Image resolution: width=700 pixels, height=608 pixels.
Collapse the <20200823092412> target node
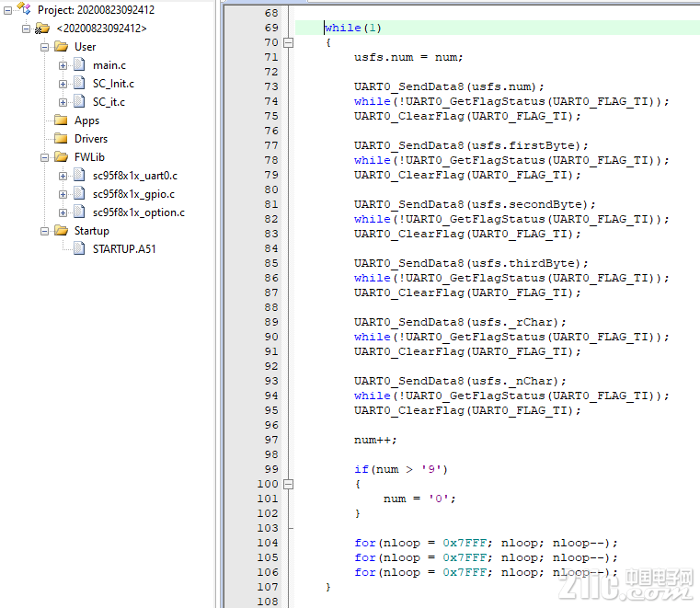click(x=27, y=29)
